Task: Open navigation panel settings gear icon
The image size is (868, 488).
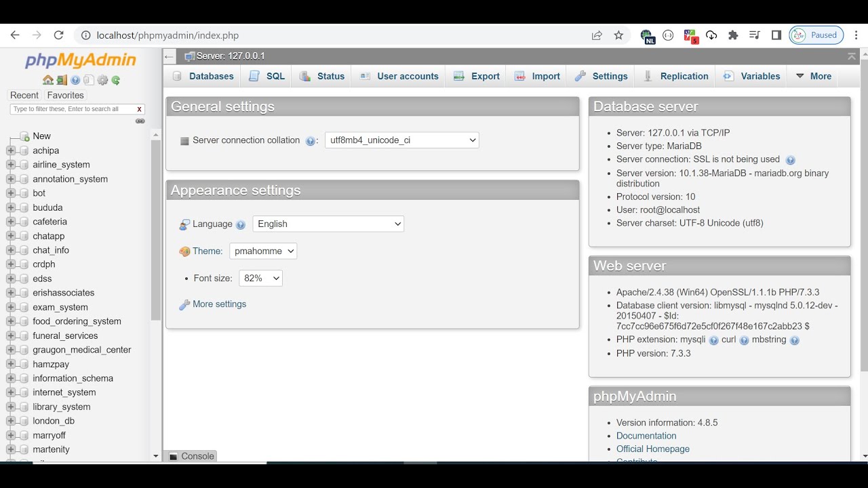Action: [x=102, y=80]
